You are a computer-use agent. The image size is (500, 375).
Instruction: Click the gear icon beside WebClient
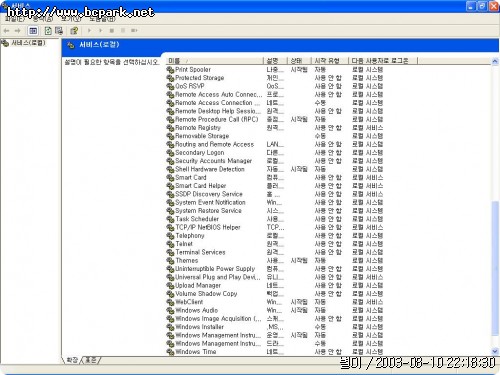[x=170, y=302]
